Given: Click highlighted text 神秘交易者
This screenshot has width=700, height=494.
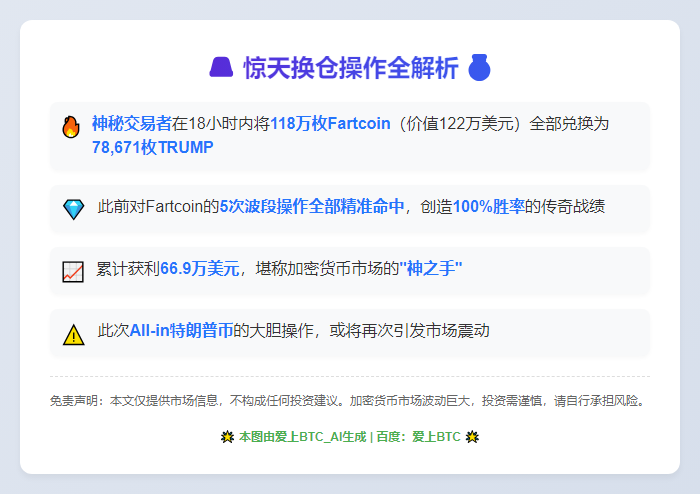Looking at the screenshot, I should click(132, 123).
